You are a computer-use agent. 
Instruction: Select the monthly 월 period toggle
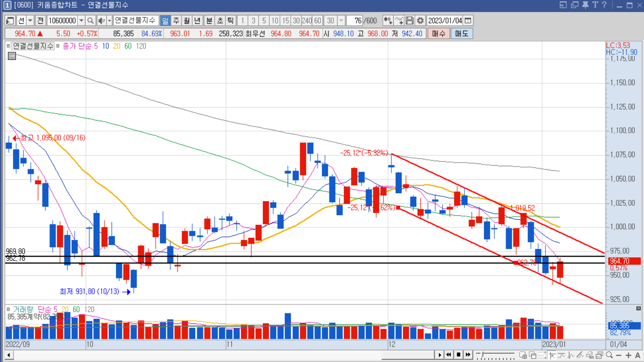pyautogui.click(x=187, y=21)
